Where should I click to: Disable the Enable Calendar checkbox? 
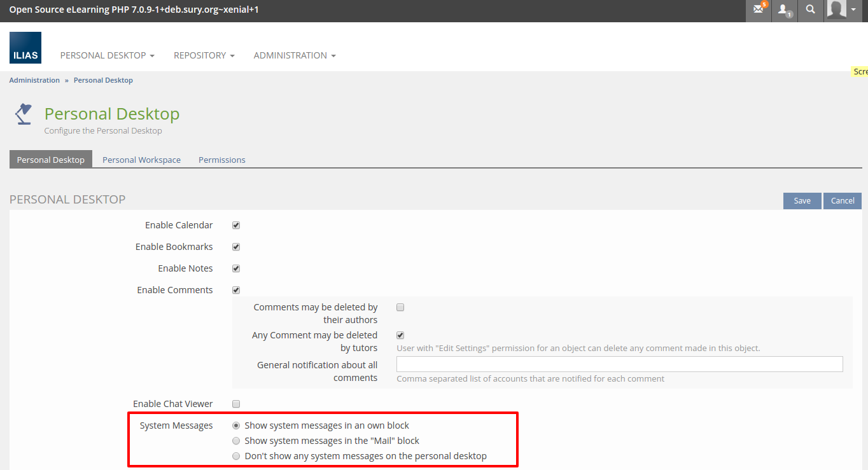point(236,225)
